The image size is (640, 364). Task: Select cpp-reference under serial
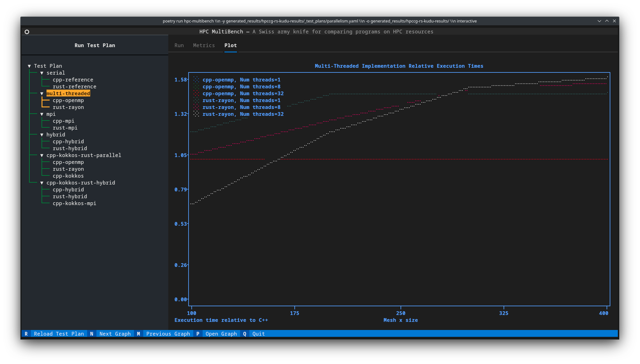click(73, 80)
